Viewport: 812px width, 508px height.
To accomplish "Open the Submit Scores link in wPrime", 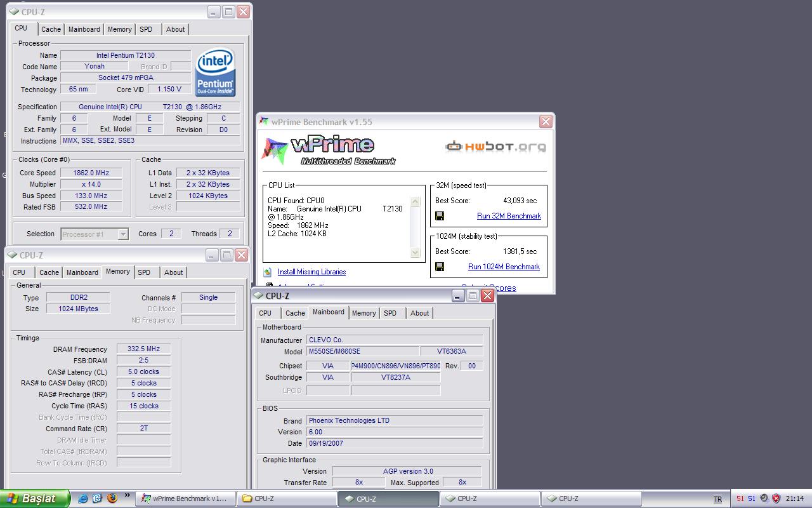I will (488, 288).
